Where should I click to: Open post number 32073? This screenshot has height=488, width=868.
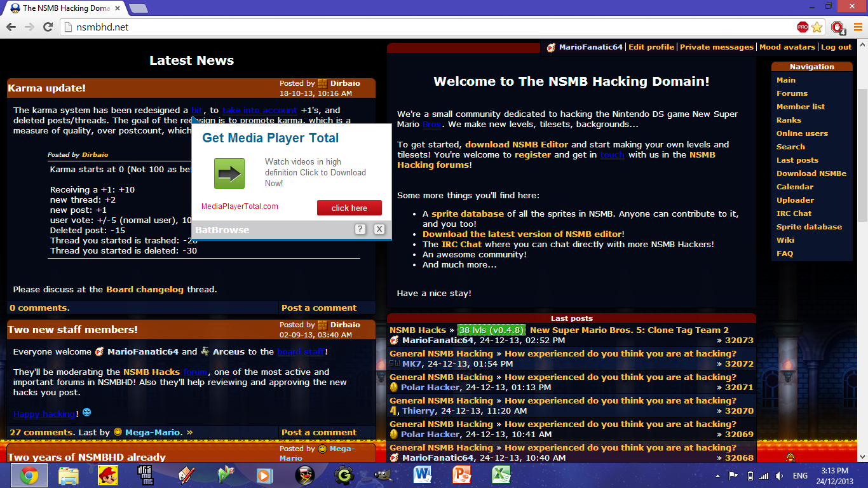(x=739, y=341)
